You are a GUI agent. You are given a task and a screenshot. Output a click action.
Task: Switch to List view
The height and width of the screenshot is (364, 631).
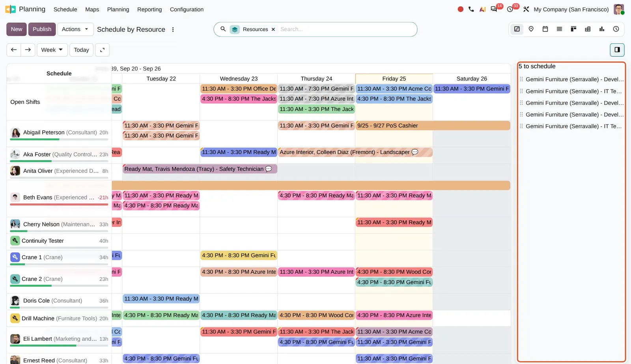click(x=559, y=29)
